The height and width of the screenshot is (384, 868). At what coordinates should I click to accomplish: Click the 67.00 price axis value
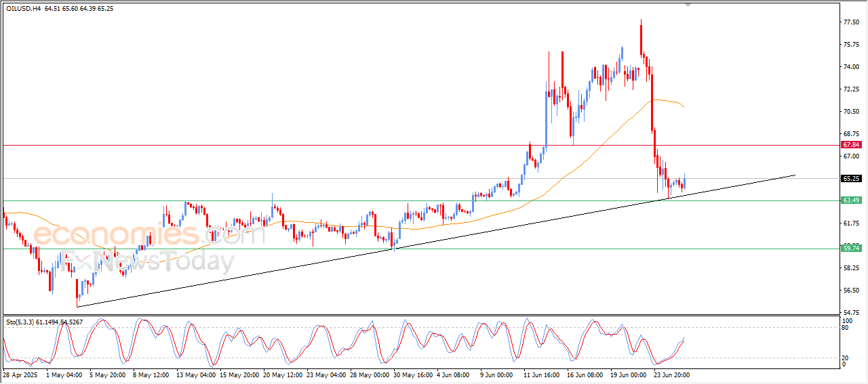pos(852,156)
